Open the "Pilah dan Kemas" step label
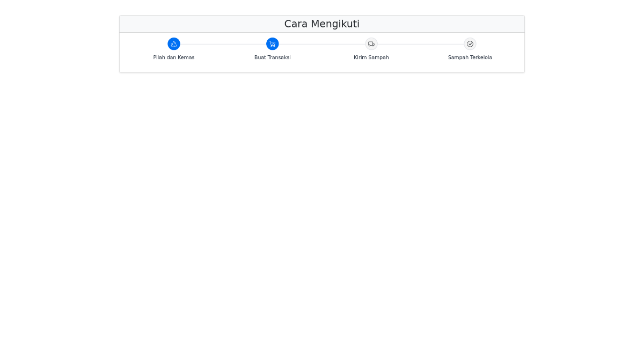Image resolution: width=644 pixels, height=338 pixels. [174, 57]
